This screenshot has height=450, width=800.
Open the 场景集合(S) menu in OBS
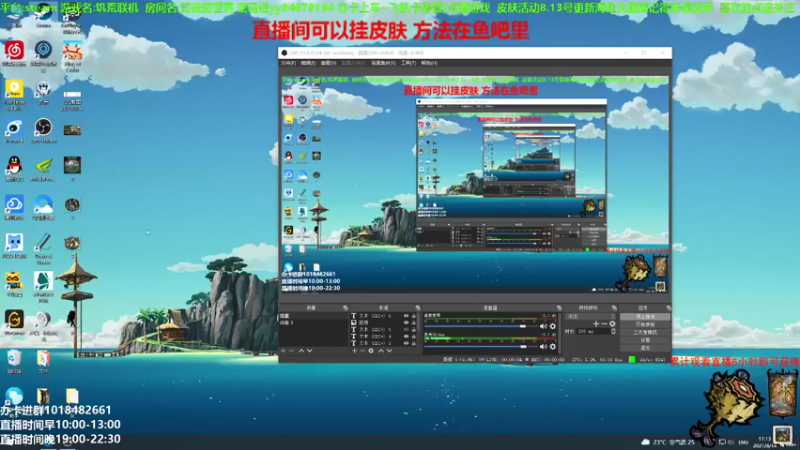coord(383,63)
